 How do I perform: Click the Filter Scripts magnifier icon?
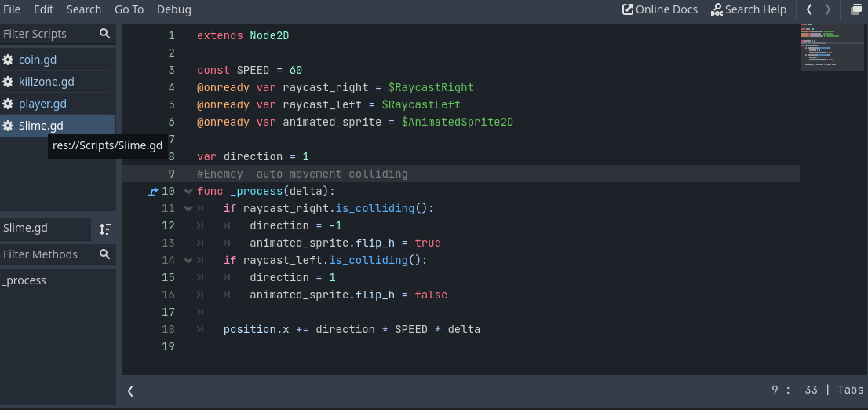[104, 34]
